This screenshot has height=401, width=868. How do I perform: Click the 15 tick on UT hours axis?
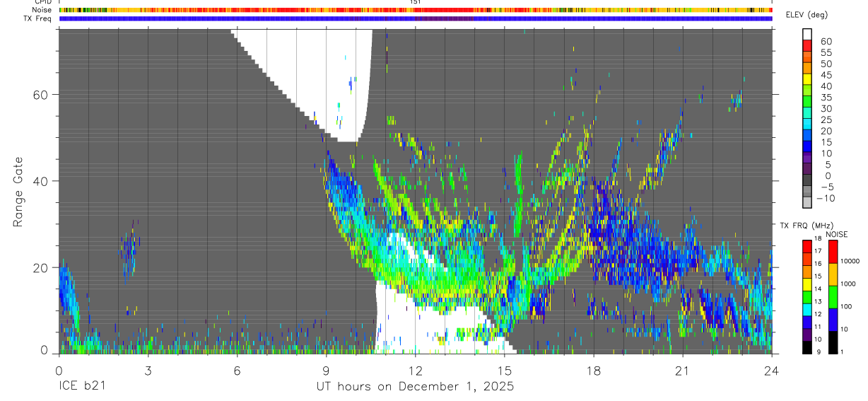pyautogui.click(x=504, y=370)
